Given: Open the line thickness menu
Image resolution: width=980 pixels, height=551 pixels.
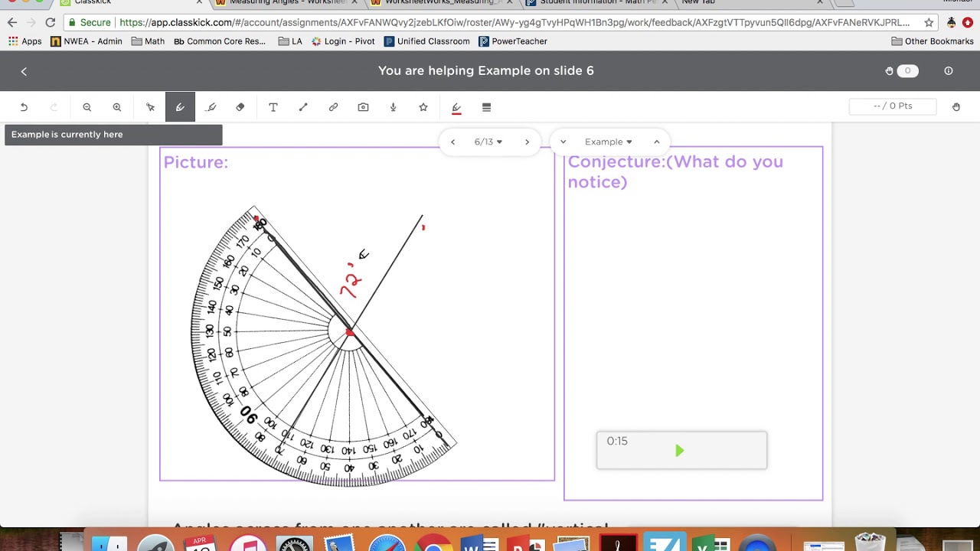Looking at the screenshot, I should [486, 107].
